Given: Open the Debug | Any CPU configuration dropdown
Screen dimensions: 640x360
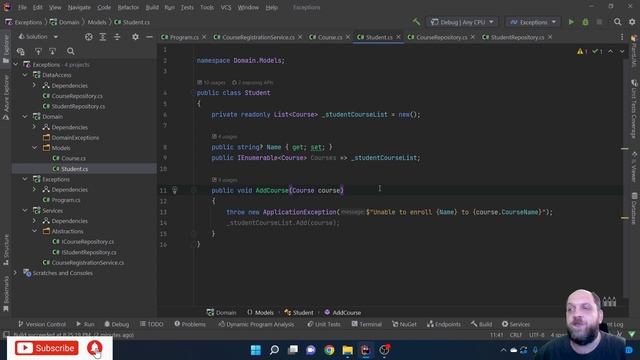Looking at the screenshot, I should (462, 22).
